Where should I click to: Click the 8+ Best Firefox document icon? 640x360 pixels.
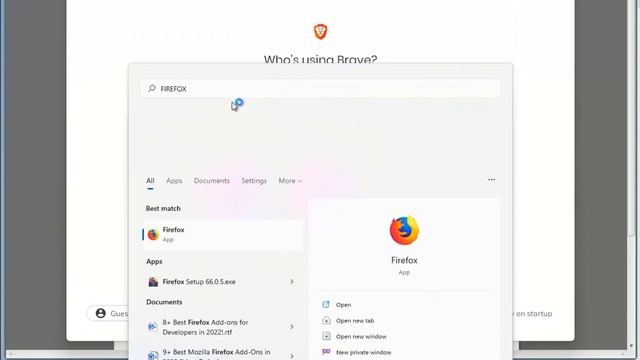152,327
